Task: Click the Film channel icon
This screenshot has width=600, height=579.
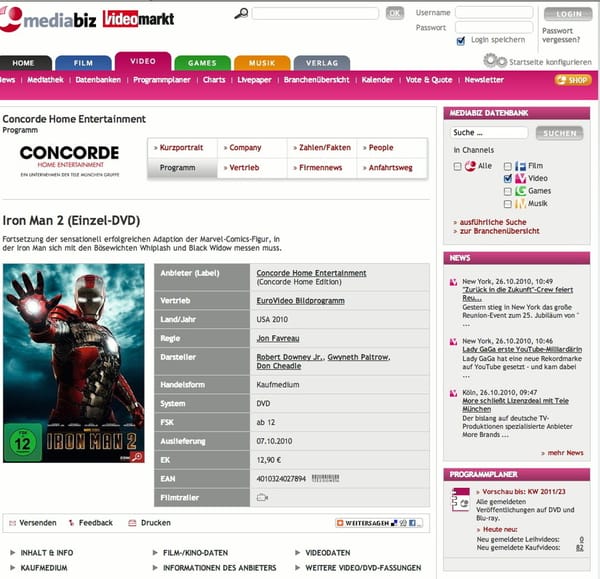Action: click(520, 166)
